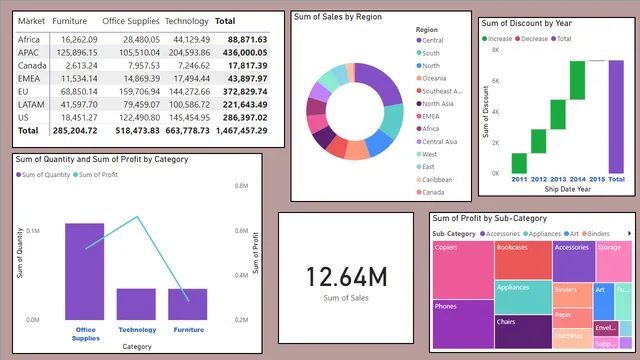Select the Africa row label
Image resolution: width=640 pixels, height=360 pixels.
click(x=29, y=40)
